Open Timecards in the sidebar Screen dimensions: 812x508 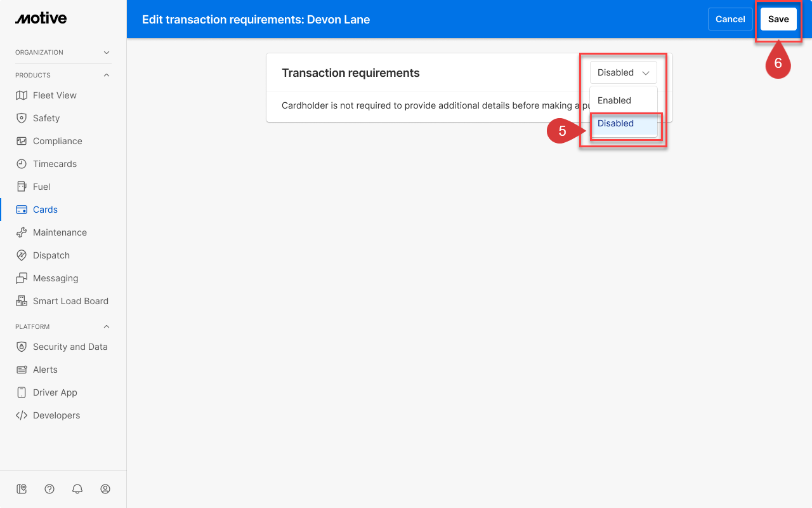[x=55, y=164]
